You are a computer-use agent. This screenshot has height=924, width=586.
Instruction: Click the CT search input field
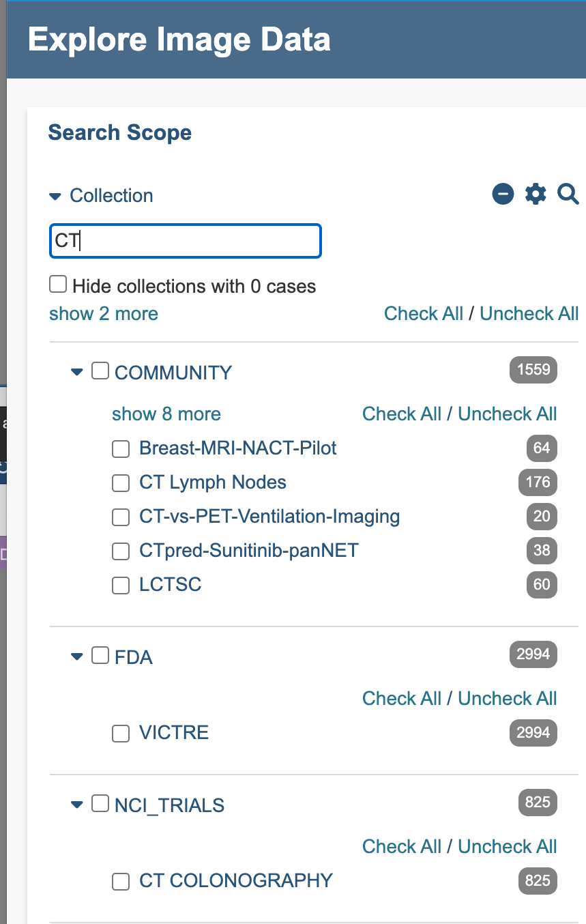185,241
